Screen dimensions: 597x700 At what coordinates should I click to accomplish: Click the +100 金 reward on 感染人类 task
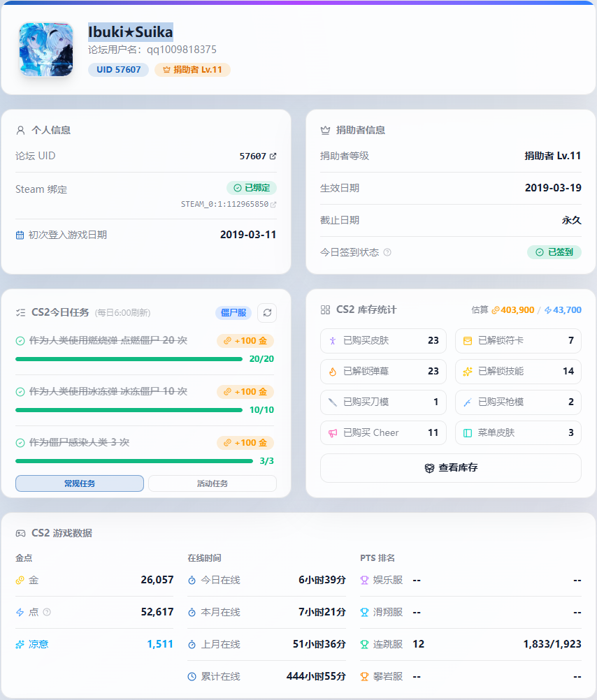[245, 443]
